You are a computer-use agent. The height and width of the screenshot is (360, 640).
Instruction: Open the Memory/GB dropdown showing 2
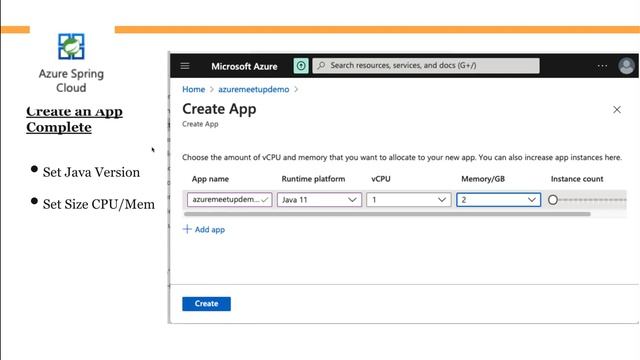click(x=498, y=200)
